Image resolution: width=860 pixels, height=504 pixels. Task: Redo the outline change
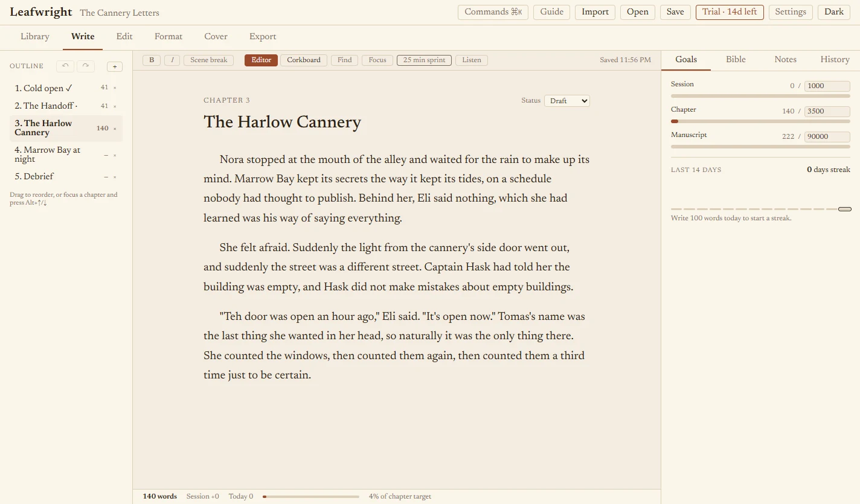pyautogui.click(x=86, y=66)
